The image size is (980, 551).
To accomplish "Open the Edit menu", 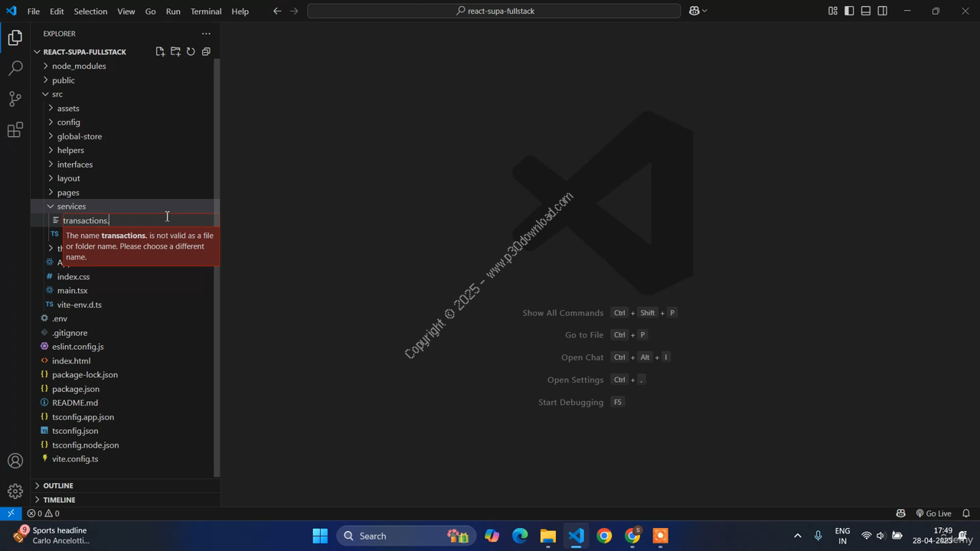I will [57, 11].
